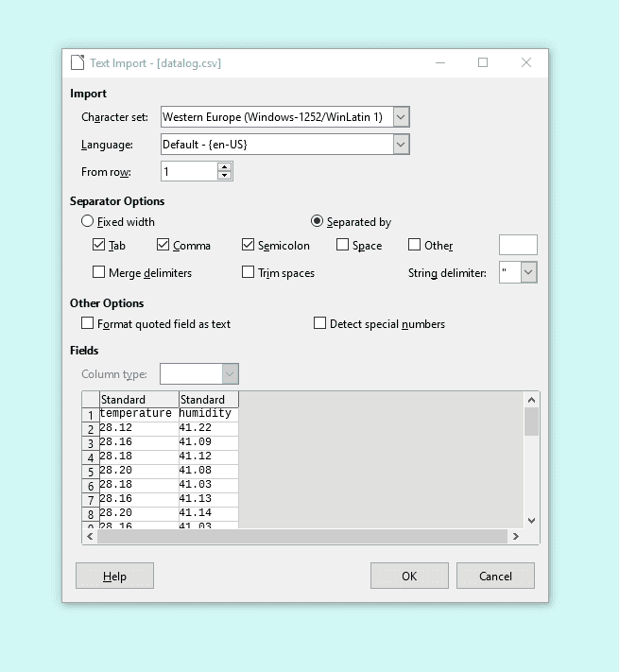Click the OK button to import
619x672 pixels.
point(409,576)
